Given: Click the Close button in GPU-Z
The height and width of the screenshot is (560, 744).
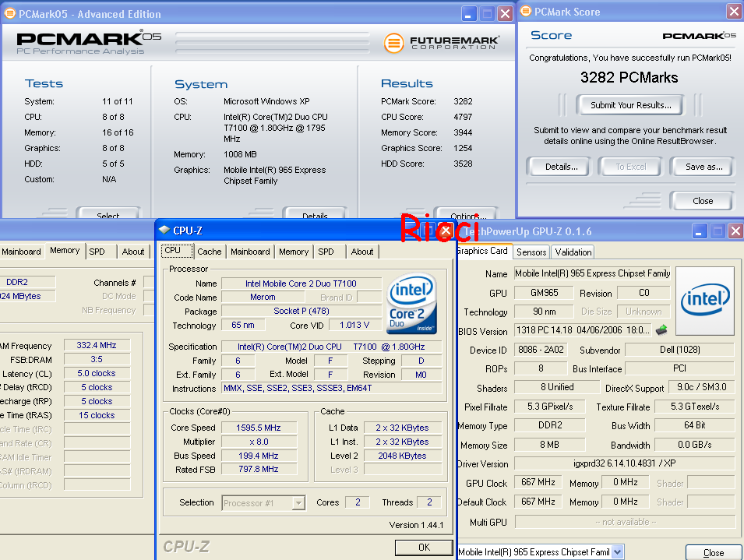Looking at the screenshot, I should pyautogui.click(x=713, y=552).
